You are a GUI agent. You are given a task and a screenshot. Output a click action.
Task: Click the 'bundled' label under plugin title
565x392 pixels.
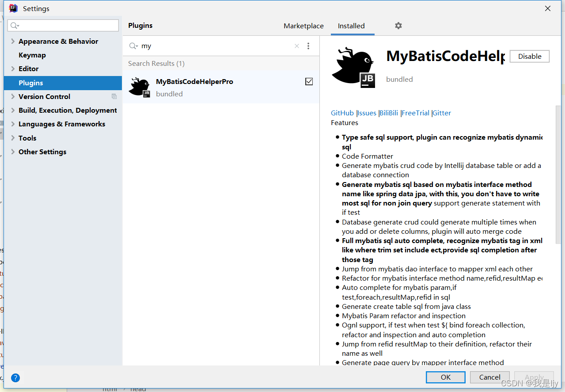(x=399, y=79)
